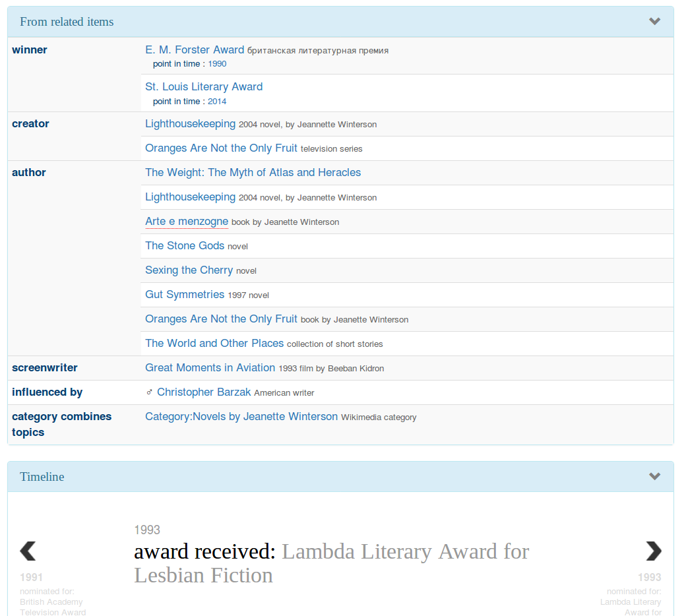Click the Russian description of E. M. Forster Award
The width and height of the screenshot is (682, 616).
318,51
